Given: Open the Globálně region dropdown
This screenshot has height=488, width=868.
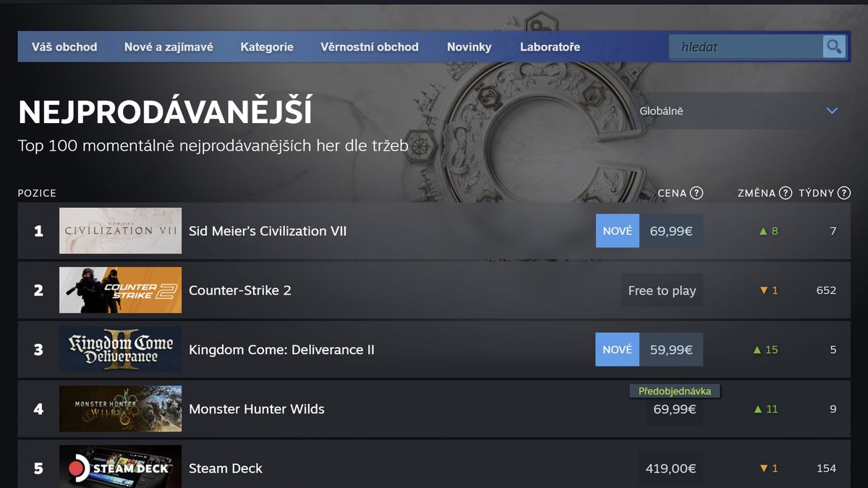Looking at the screenshot, I should (x=738, y=111).
